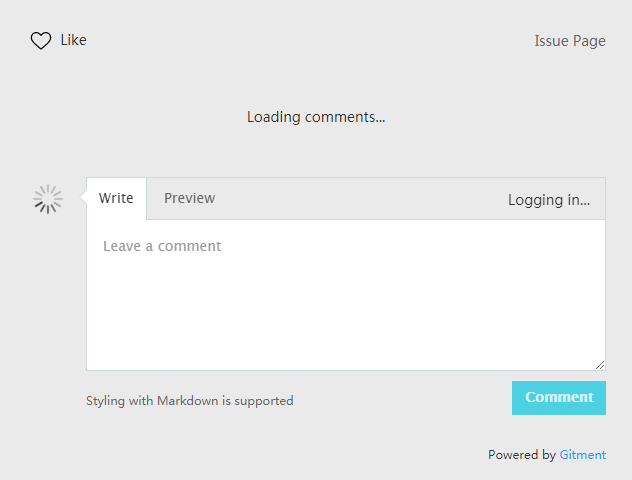Click the blank lower area of comment textarea
632x480 pixels.
[x=346, y=339]
